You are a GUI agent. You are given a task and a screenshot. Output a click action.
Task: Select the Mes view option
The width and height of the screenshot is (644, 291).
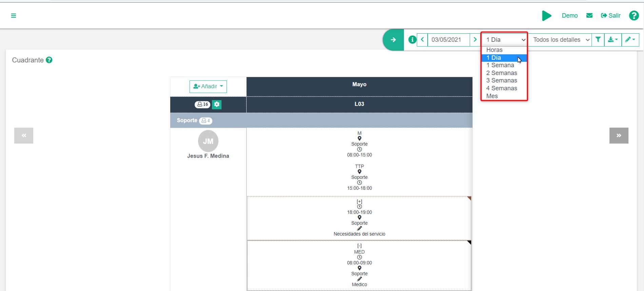tap(492, 96)
